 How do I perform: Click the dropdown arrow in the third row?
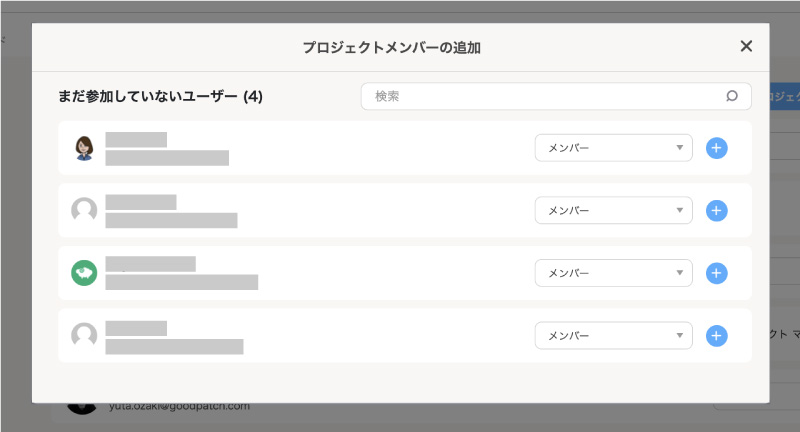pyautogui.click(x=680, y=273)
